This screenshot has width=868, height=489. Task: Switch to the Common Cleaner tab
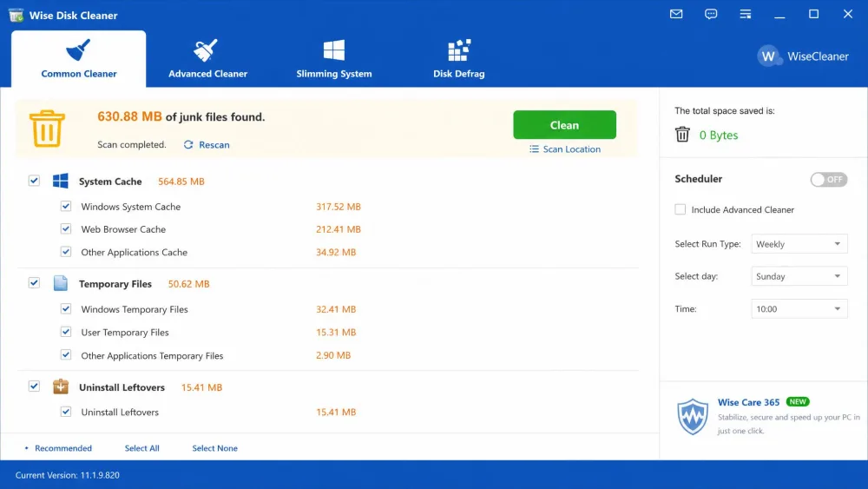[79, 59]
